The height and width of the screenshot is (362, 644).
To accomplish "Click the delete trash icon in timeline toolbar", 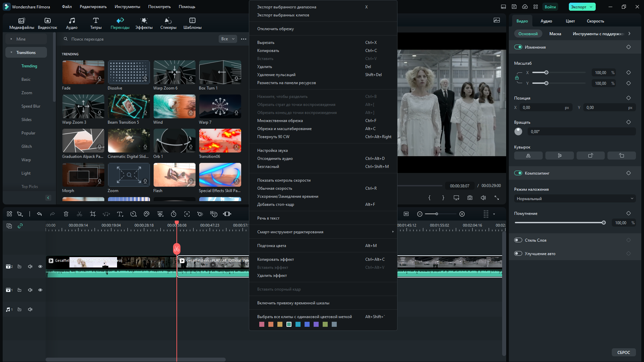I will [x=66, y=214].
